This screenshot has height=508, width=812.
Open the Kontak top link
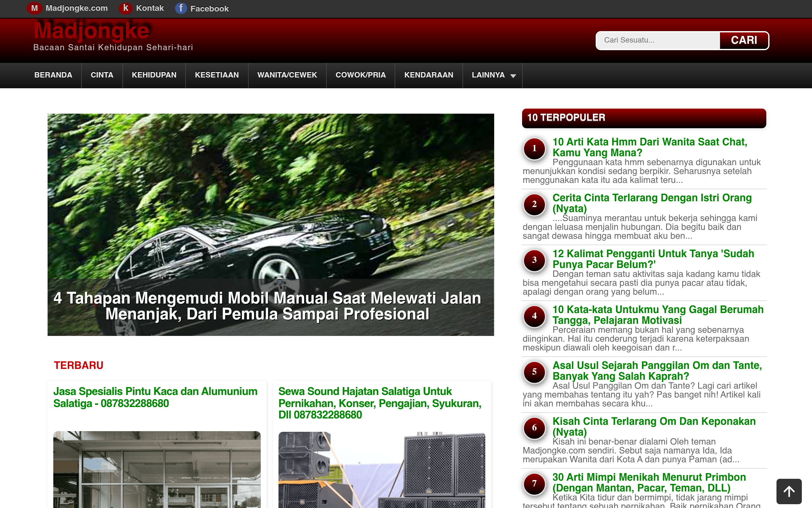150,8
